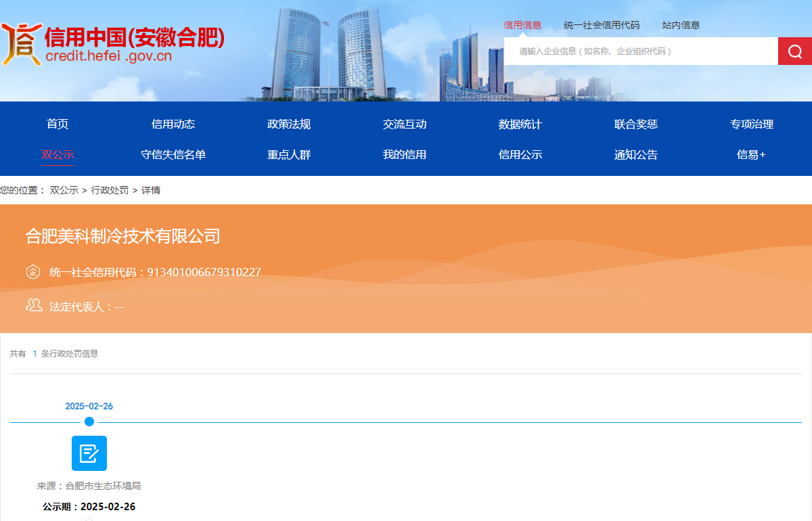
Task: Select the 2025-02-26 timeline dot
Action: click(x=89, y=422)
